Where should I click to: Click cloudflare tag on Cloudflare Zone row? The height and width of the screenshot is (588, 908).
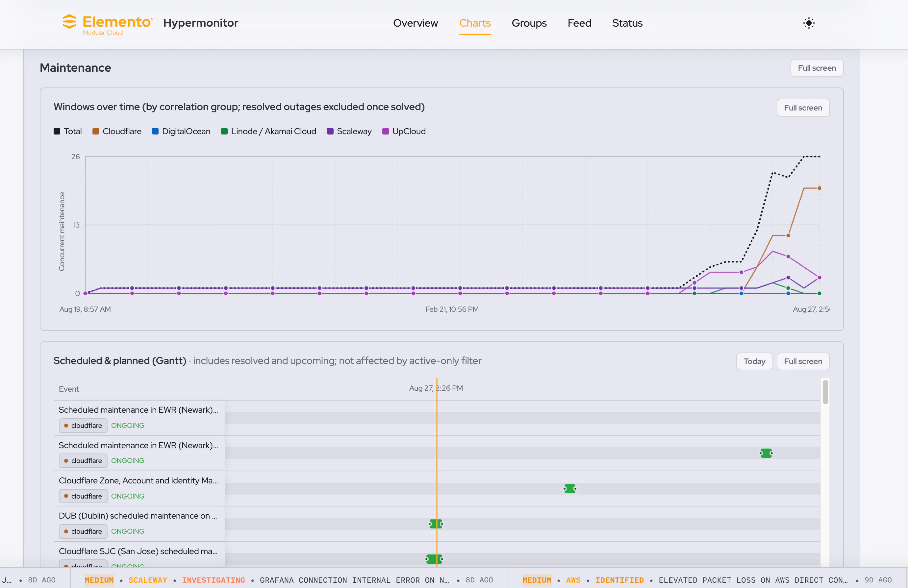[x=83, y=496]
